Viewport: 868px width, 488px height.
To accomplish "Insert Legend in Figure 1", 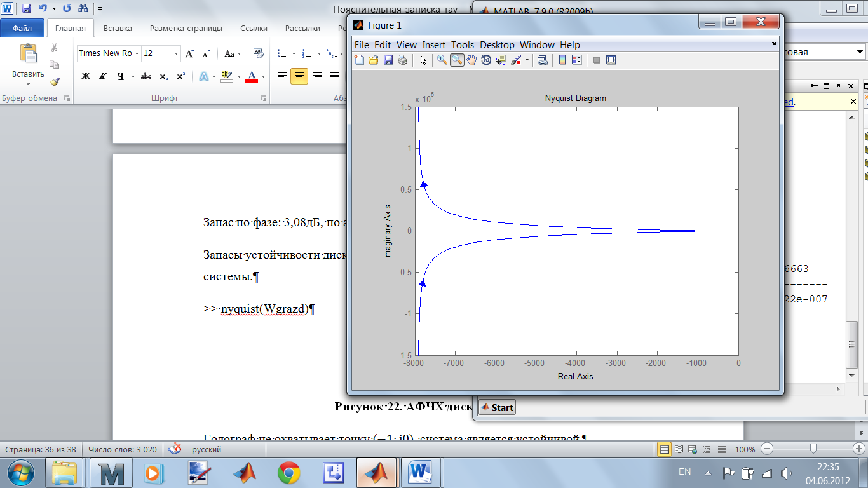I will coord(577,60).
